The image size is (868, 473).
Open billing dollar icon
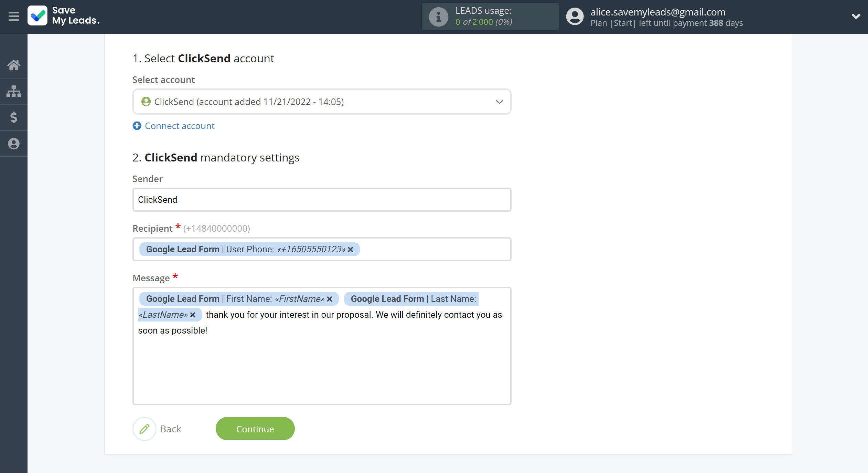coord(14,117)
